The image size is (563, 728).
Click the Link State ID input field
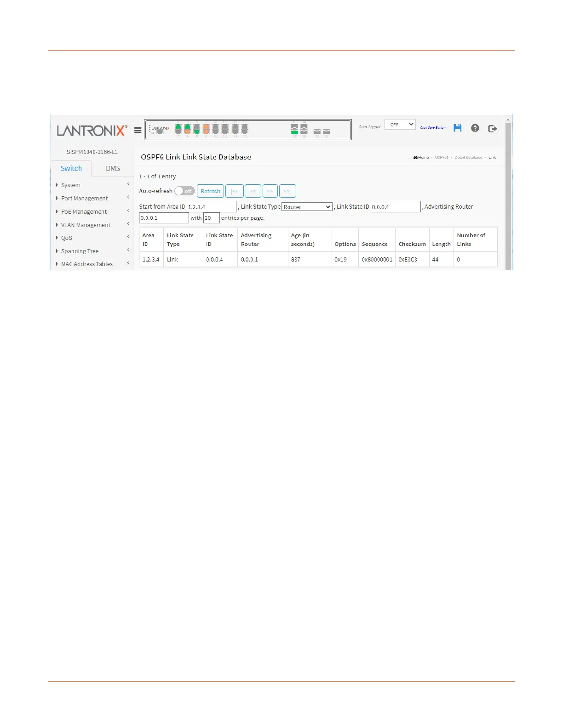coord(396,207)
